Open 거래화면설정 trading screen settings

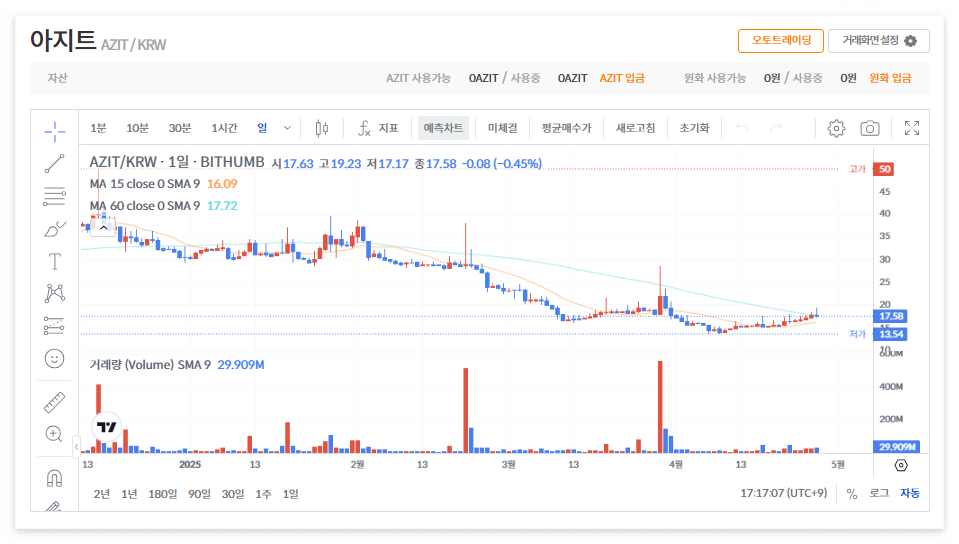click(x=879, y=40)
